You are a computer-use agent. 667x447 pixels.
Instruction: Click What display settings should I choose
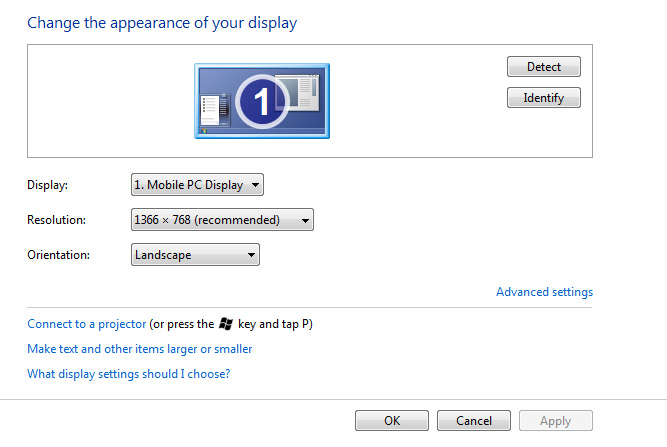click(128, 374)
